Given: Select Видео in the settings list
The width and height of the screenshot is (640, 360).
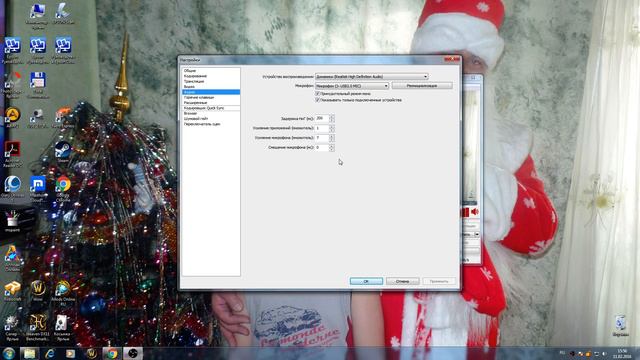Looking at the screenshot, I should point(211,87).
